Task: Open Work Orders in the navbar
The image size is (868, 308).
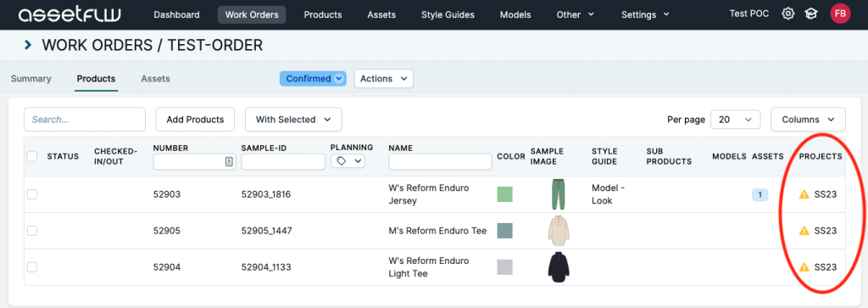Action: tap(252, 15)
